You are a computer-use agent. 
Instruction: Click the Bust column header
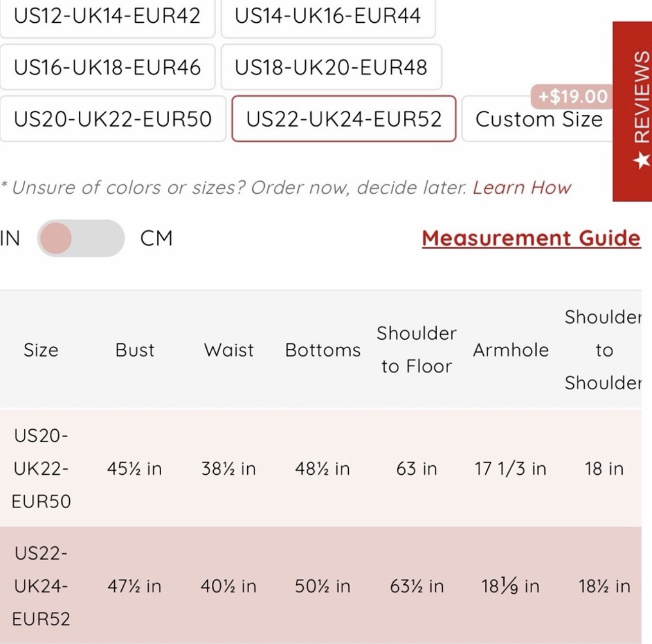coord(134,350)
